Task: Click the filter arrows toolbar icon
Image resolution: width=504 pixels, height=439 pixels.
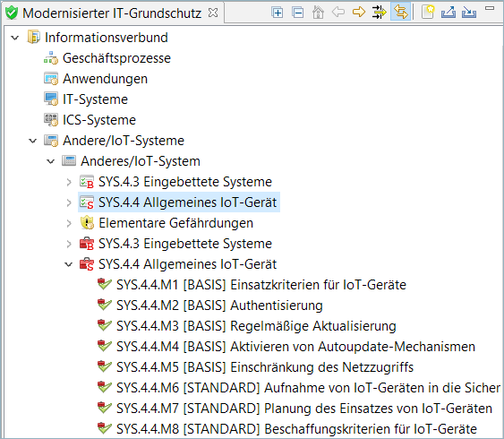Action: pos(380,13)
